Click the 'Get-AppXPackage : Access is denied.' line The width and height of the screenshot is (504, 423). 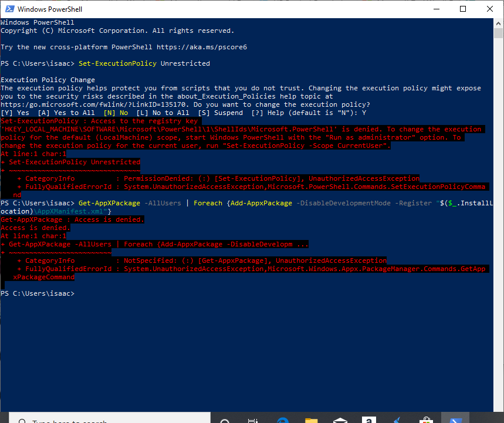point(72,219)
